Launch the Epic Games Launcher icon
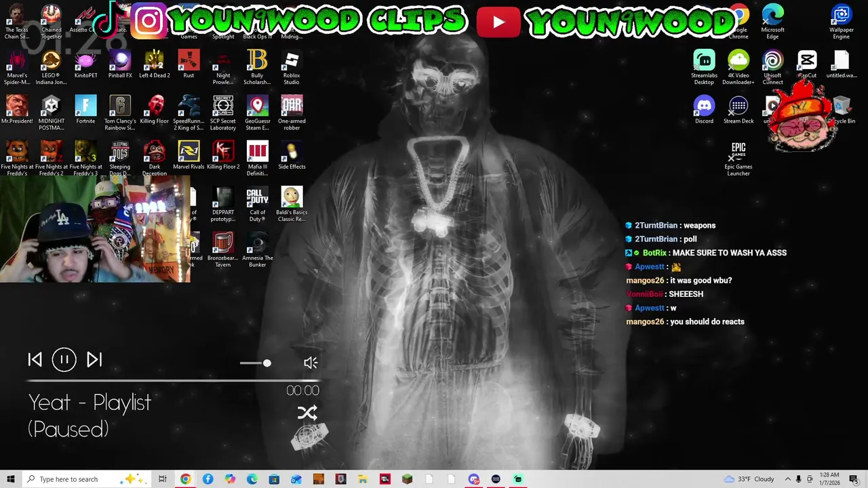868x488 pixels. (738, 159)
